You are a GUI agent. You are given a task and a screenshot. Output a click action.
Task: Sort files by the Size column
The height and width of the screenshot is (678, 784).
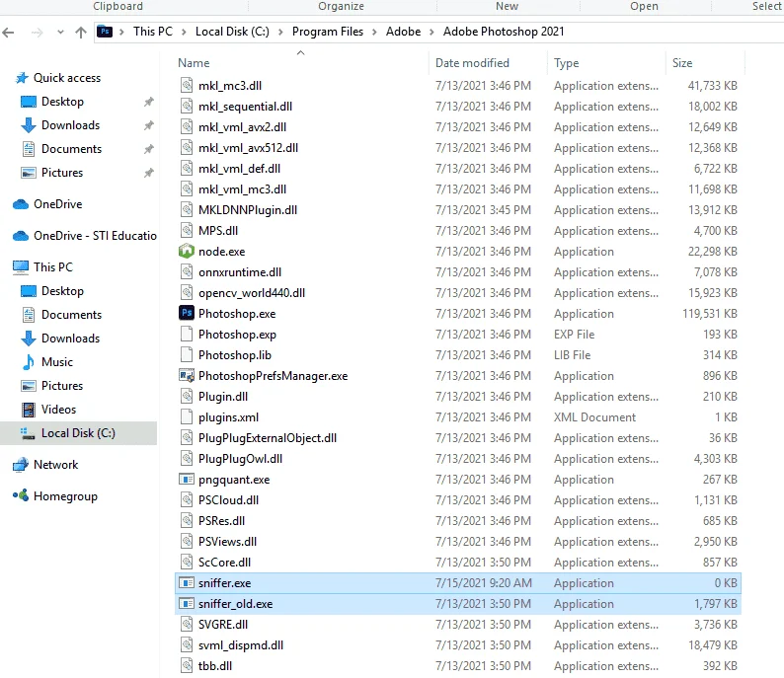[682, 63]
